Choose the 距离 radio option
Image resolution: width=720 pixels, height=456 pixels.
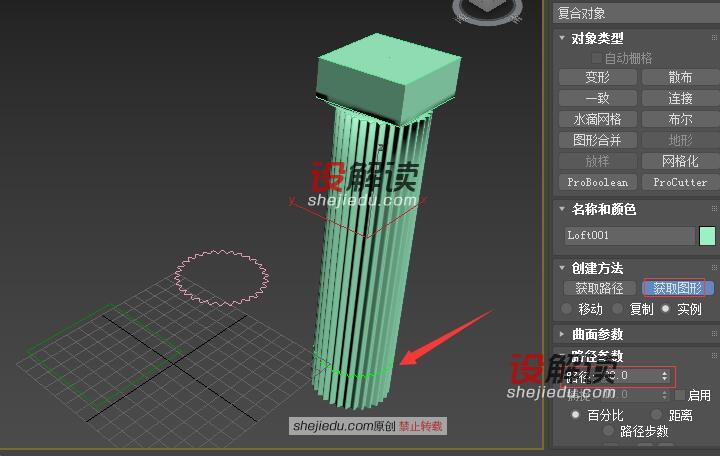point(657,414)
